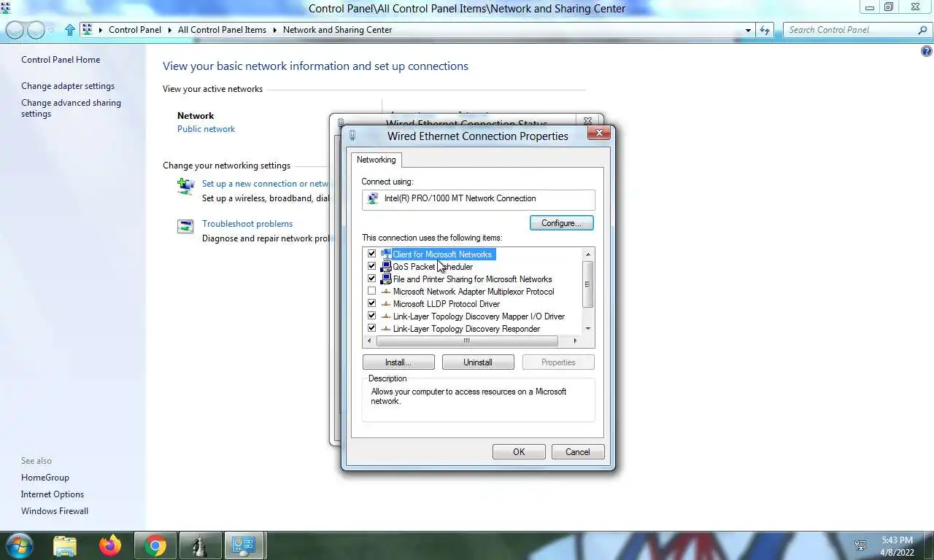This screenshot has width=934, height=560.
Task: Uncheck Link-Layer Topology Discovery Mapper checkbox
Action: [371, 316]
